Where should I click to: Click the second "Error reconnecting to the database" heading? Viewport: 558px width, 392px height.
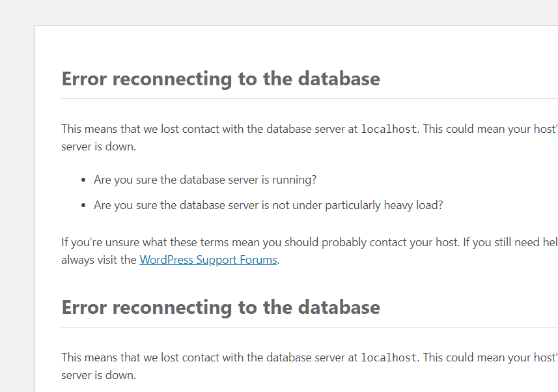[x=221, y=307]
